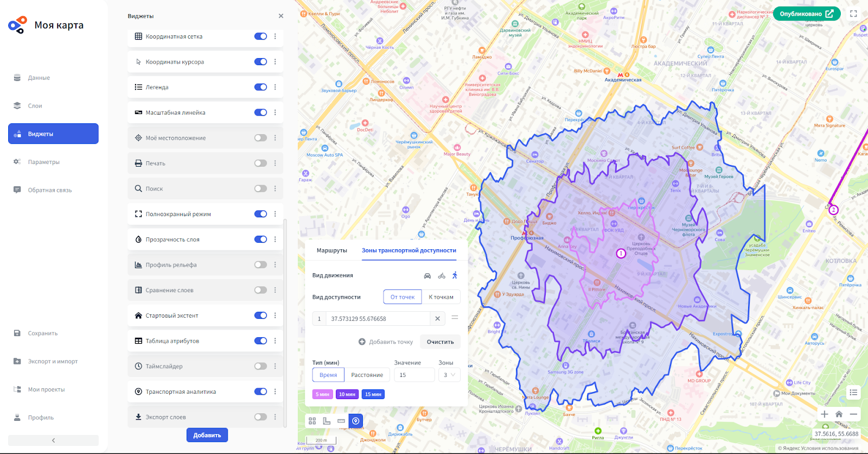Click the widgets panel scrollbar
Screen dimensions: 868x454
pos(285,323)
